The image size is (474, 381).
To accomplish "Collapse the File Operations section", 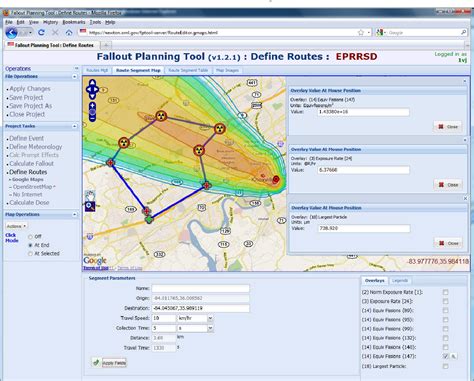I will click(75, 77).
